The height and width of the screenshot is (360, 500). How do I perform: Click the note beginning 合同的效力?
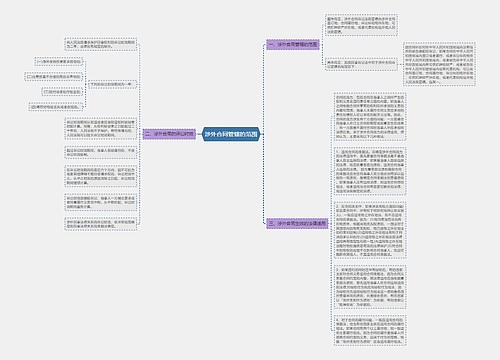tap(370, 117)
